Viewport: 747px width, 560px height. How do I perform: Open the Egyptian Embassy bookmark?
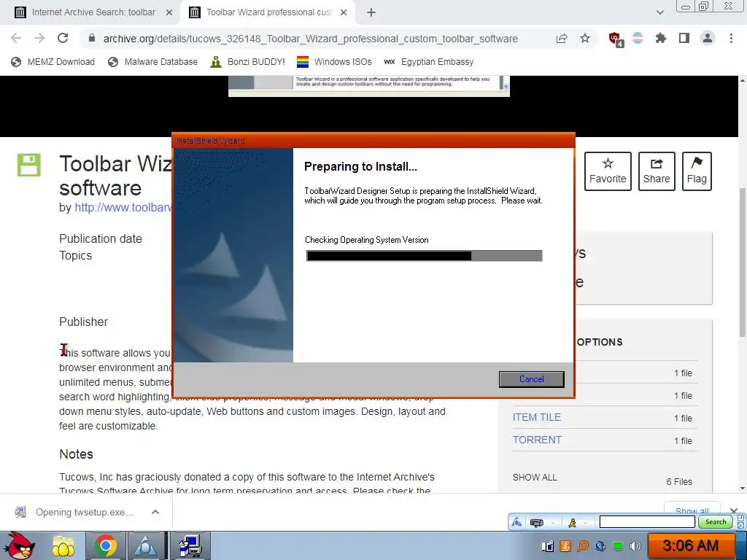click(428, 62)
